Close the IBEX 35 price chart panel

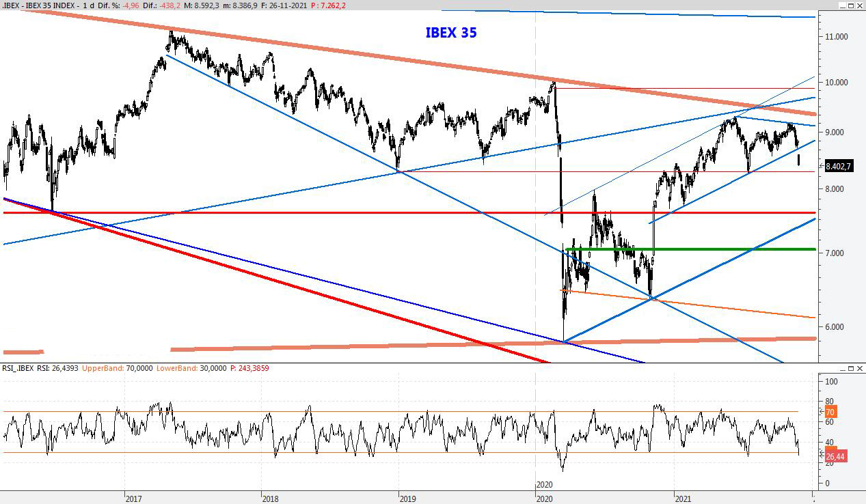pyautogui.click(x=859, y=5)
